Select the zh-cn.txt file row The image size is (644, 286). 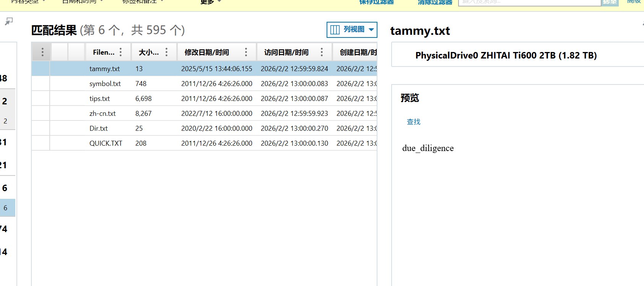tap(102, 114)
